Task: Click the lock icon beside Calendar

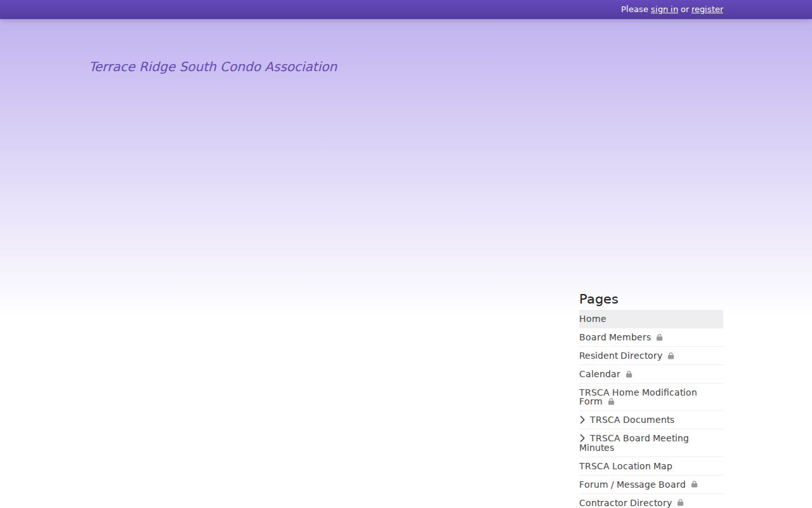Action: 629,374
